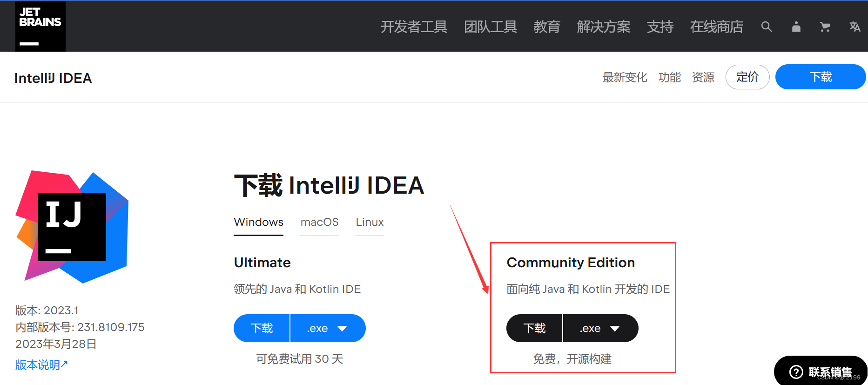Image resolution: width=868 pixels, height=385 pixels.
Task: Open the 教育 menu
Action: click(x=547, y=27)
